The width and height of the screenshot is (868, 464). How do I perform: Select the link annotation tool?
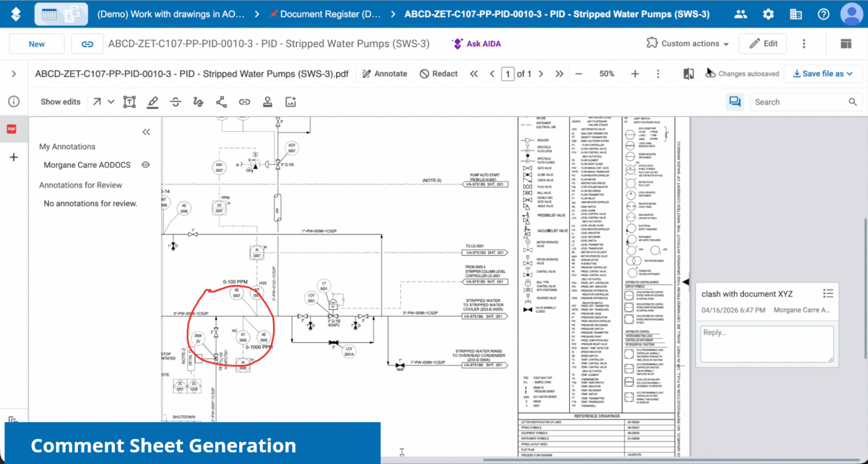tap(245, 102)
